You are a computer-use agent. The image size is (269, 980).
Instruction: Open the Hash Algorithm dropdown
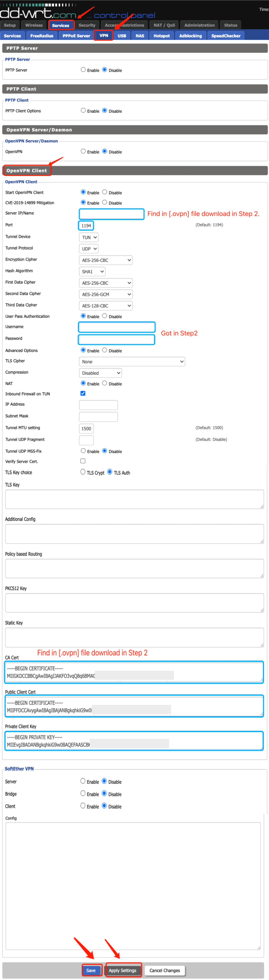[x=92, y=272]
